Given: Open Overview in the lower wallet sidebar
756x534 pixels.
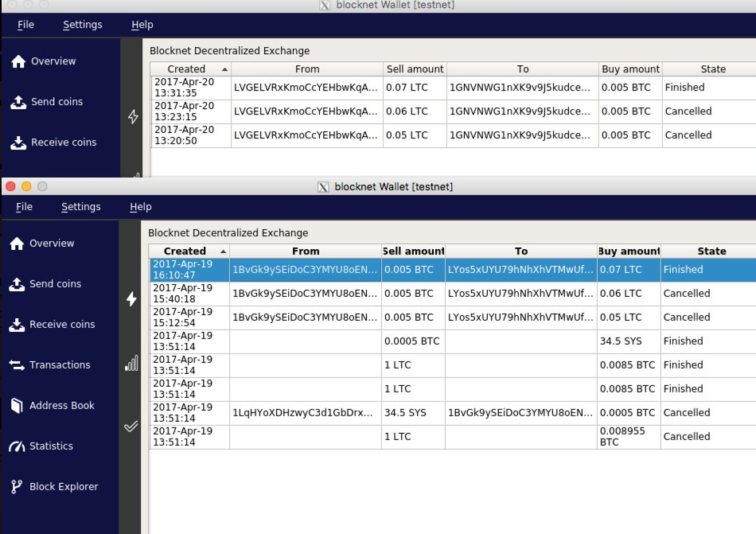Looking at the screenshot, I should (x=42, y=244).
